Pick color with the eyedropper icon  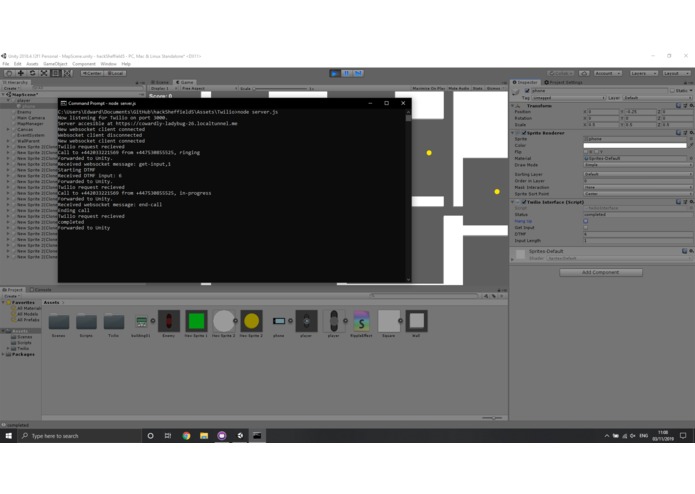tap(691, 145)
